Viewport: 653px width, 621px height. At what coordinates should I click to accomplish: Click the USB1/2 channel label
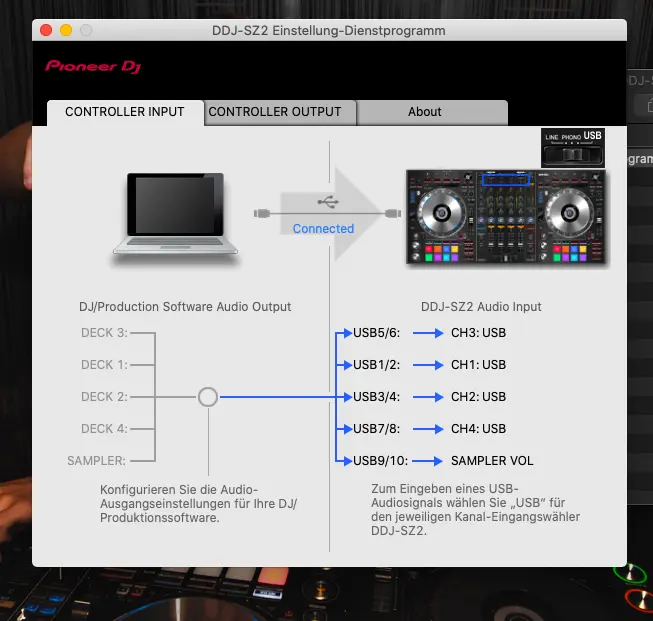tap(376, 365)
